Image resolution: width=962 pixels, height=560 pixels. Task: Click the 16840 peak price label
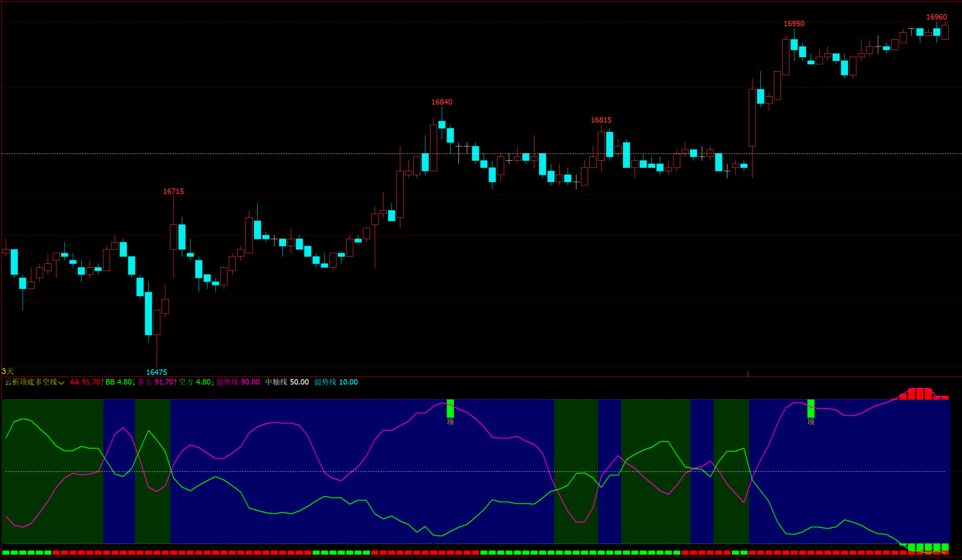[441, 102]
